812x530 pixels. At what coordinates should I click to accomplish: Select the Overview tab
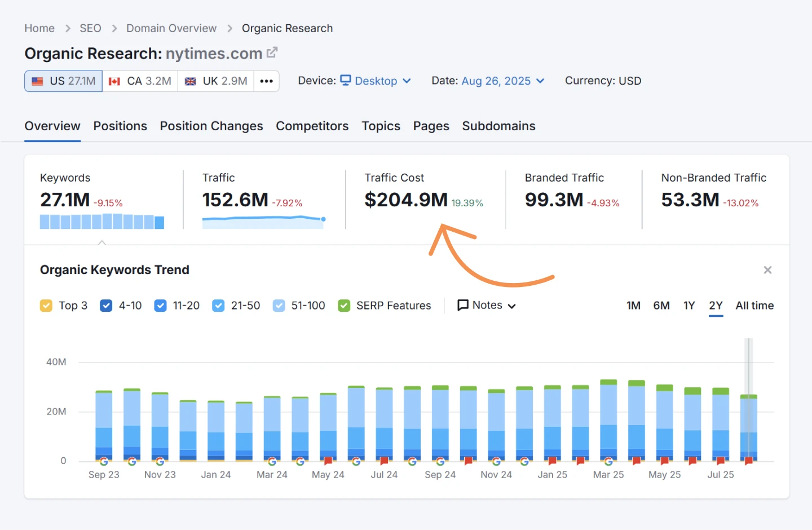(52, 126)
